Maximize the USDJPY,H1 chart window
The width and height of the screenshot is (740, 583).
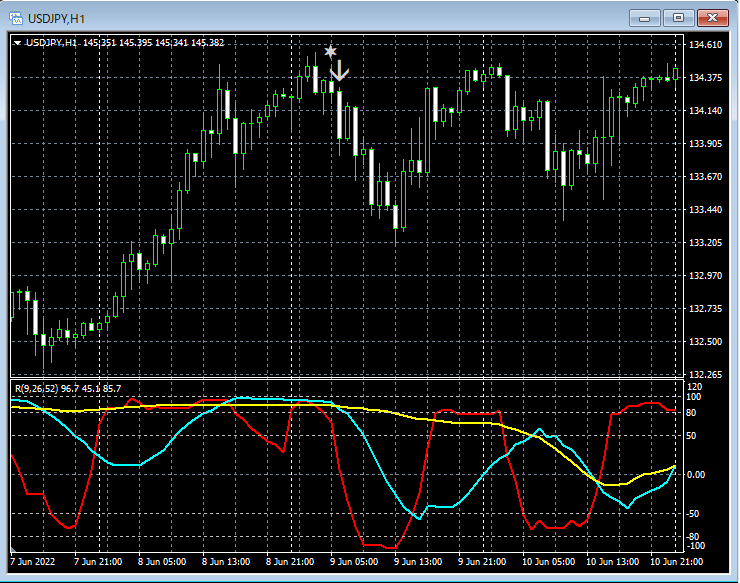click(x=678, y=18)
